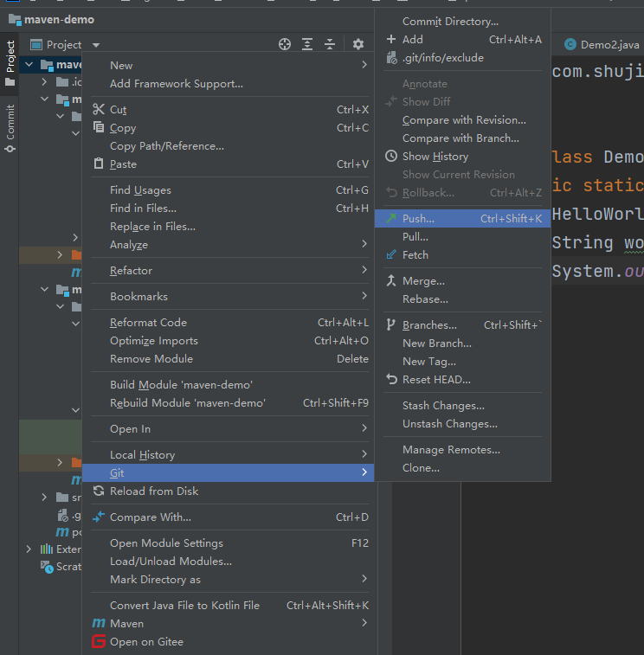Open the Refactor submenu
Screen dimensions: 644x655
[230, 270]
